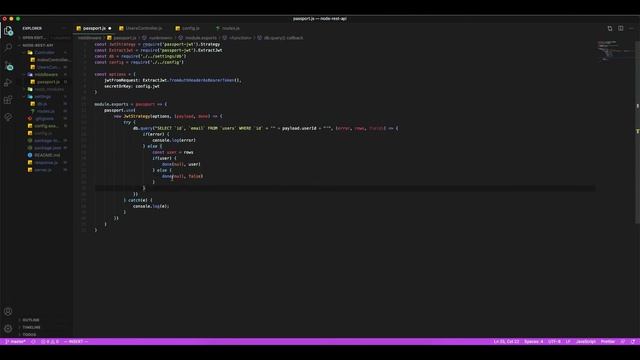Click the Ln, Col position indicator
640x360 pixels.
(506, 342)
